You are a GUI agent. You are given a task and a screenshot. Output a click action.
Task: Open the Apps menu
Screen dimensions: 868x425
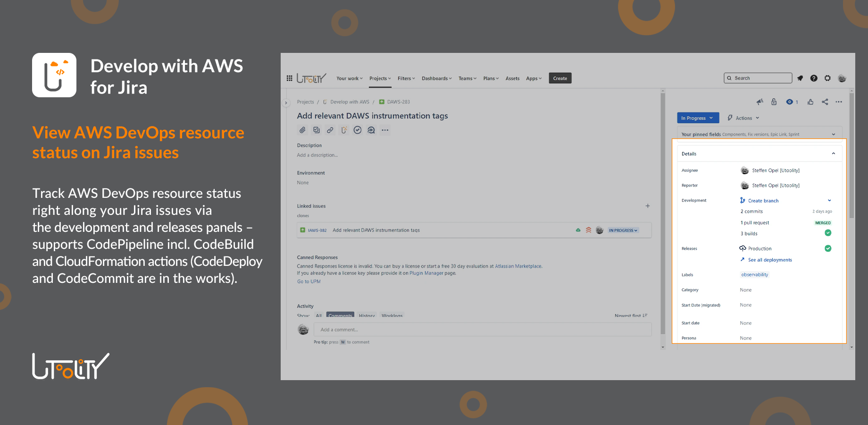tap(534, 78)
